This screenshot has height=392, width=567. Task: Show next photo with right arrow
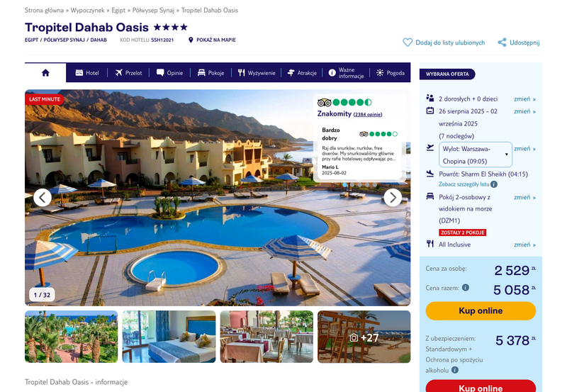coord(393,198)
